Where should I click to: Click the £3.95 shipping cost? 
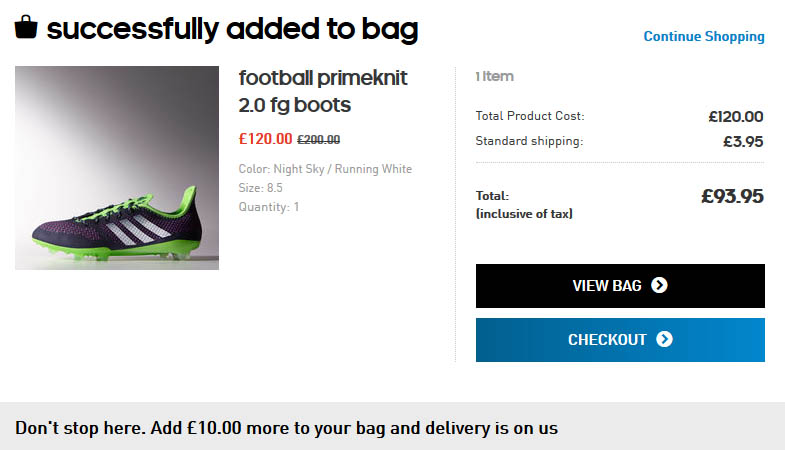743,141
